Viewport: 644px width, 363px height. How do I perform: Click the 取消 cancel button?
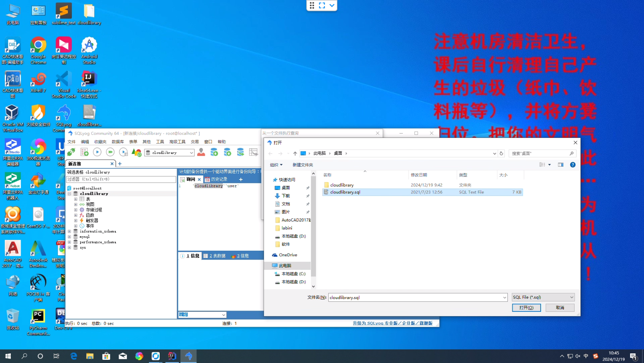click(560, 308)
